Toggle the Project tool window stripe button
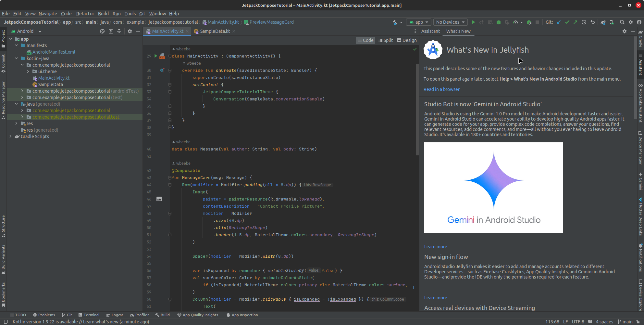644x325 pixels. 3,39
